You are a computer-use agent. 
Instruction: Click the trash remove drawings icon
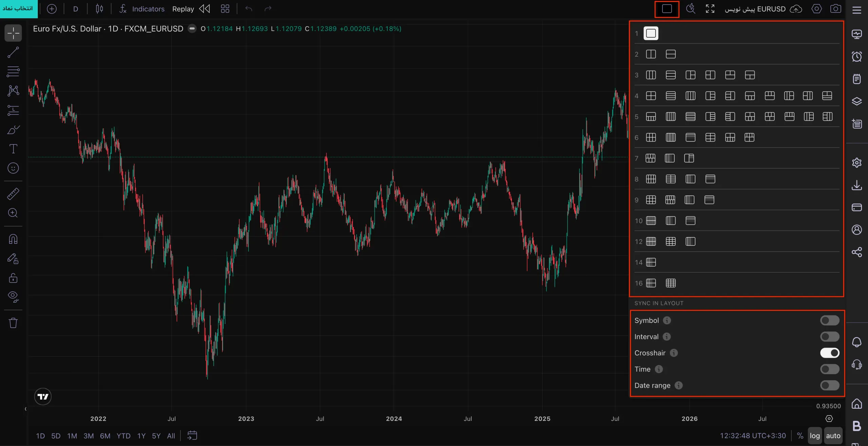pos(13,323)
